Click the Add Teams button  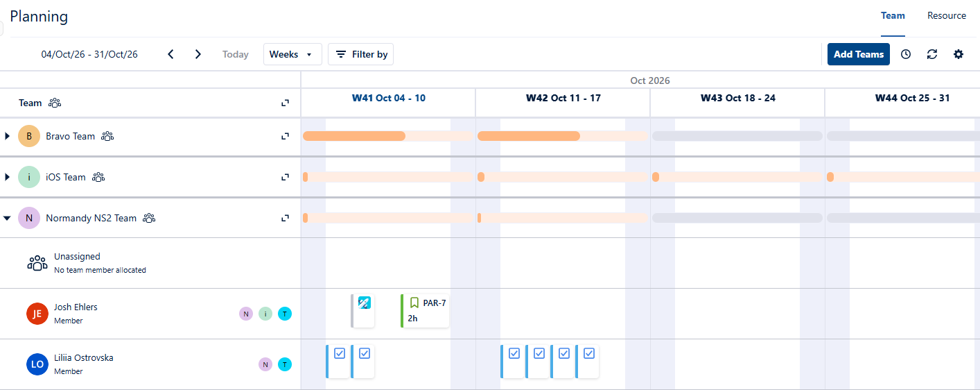(859, 54)
